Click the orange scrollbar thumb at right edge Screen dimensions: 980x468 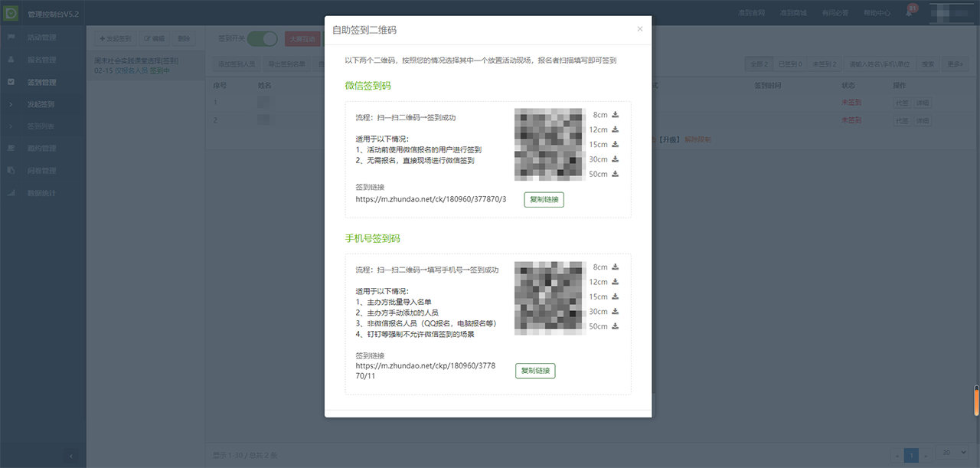(976, 400)
